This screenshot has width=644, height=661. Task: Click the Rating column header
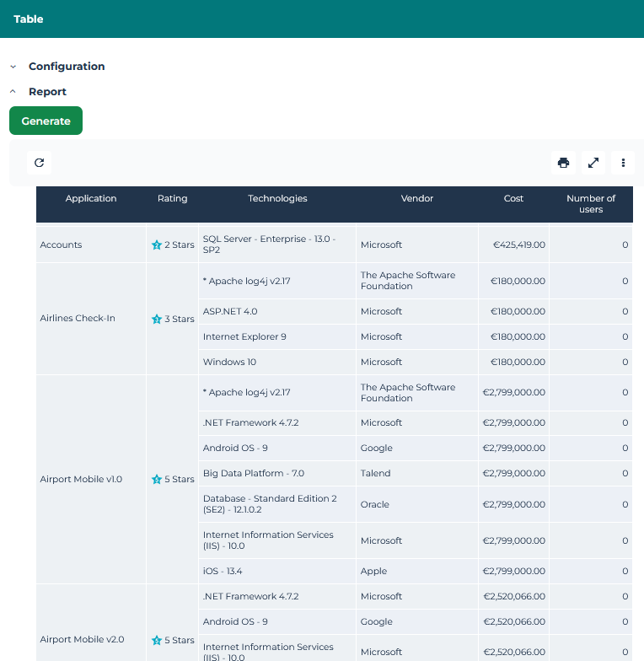[x=172, y=199]
